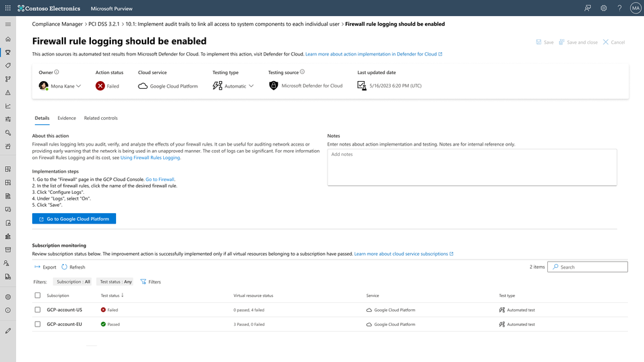Open the person alert icon in sidebar
The width and height of the screenshot is (644, 362).
click(8, 263)
